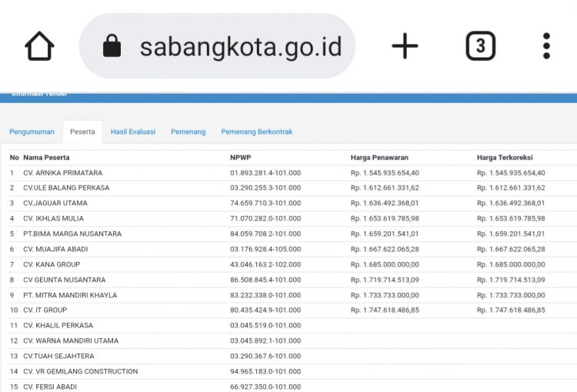Open the Hasil Evaluasi tab
Viewport: 577px width, 392px height.
pos(133,131)
